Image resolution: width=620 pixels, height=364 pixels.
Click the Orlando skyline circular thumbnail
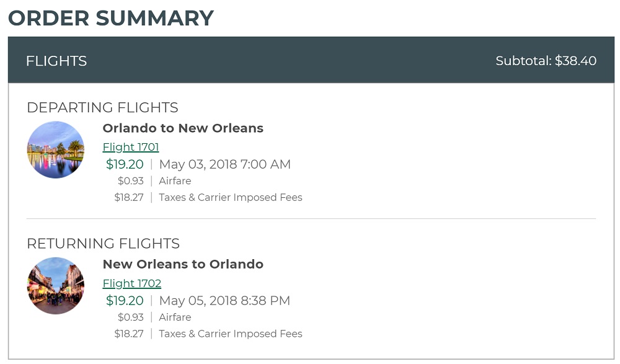pos(56,149)
